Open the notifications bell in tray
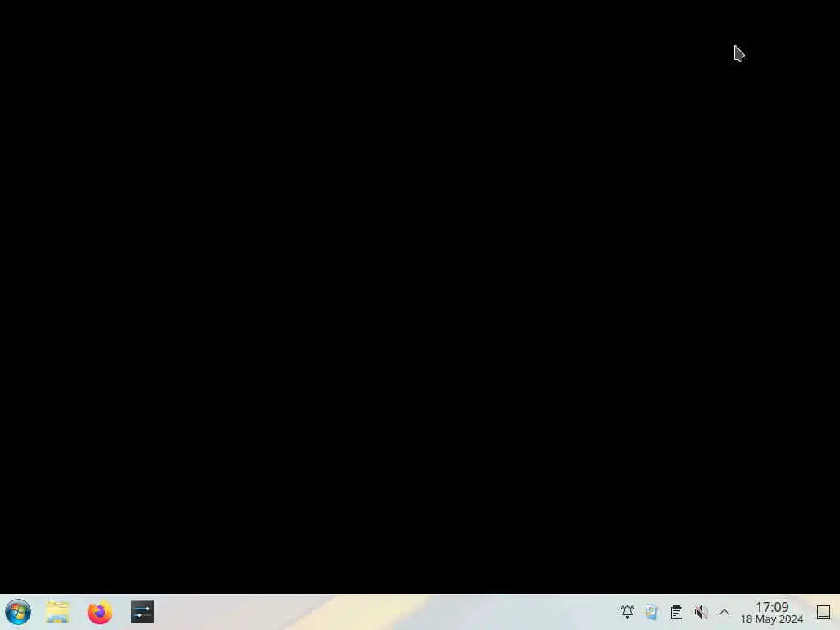 click(x=628, y=612)
